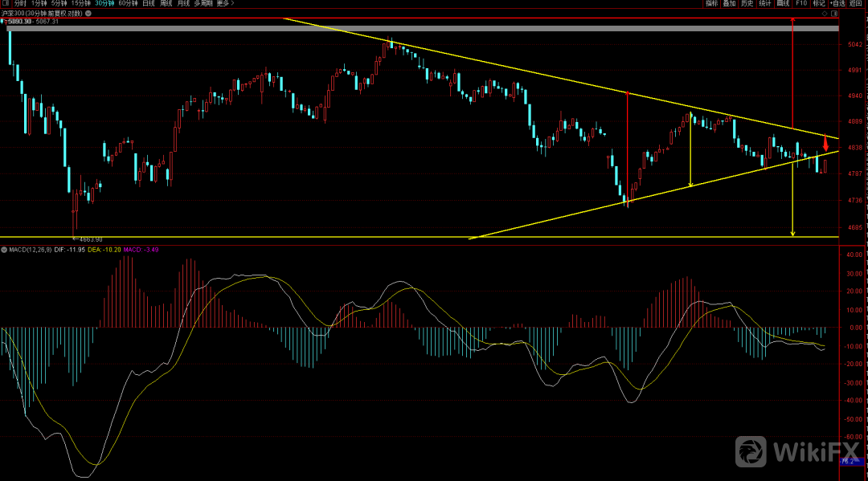Click the panel layout icon at top-left
The height and width of the screenshot is (481, 868).
click(x=5, y=4)
